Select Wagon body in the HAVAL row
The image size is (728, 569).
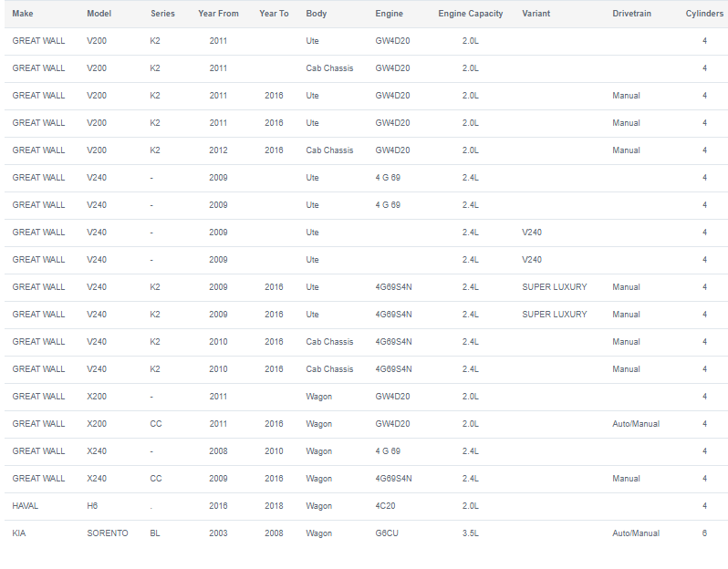319,506
